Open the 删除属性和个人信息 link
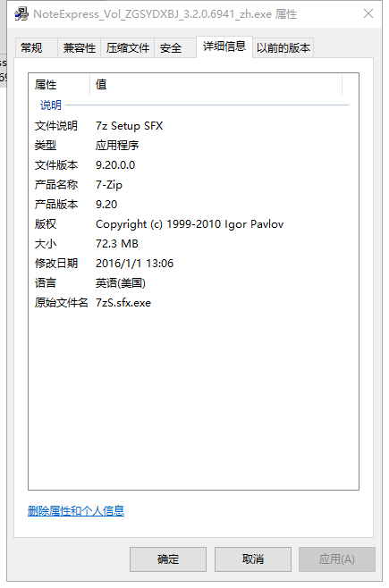 [x=76, y=511]
